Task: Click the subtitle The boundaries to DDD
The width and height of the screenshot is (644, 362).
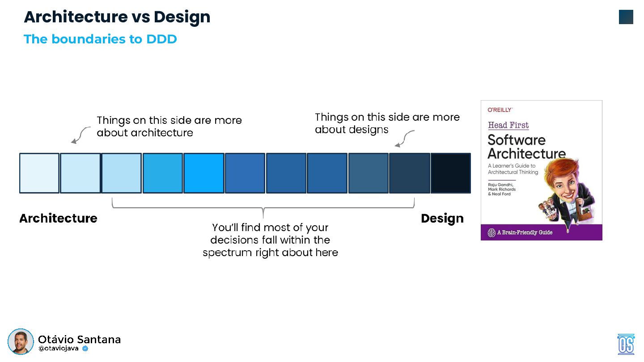Action: [x=100, y=39]
